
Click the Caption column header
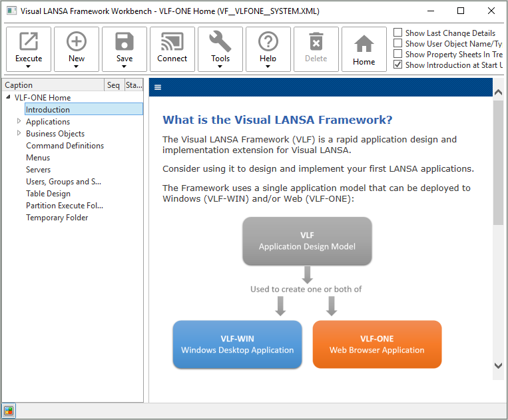click(53, 85)
